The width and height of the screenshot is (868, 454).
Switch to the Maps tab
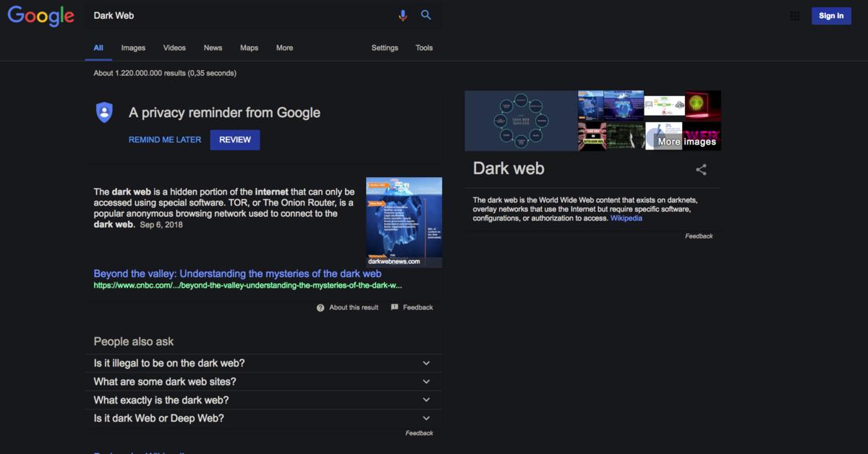[249, 48]
